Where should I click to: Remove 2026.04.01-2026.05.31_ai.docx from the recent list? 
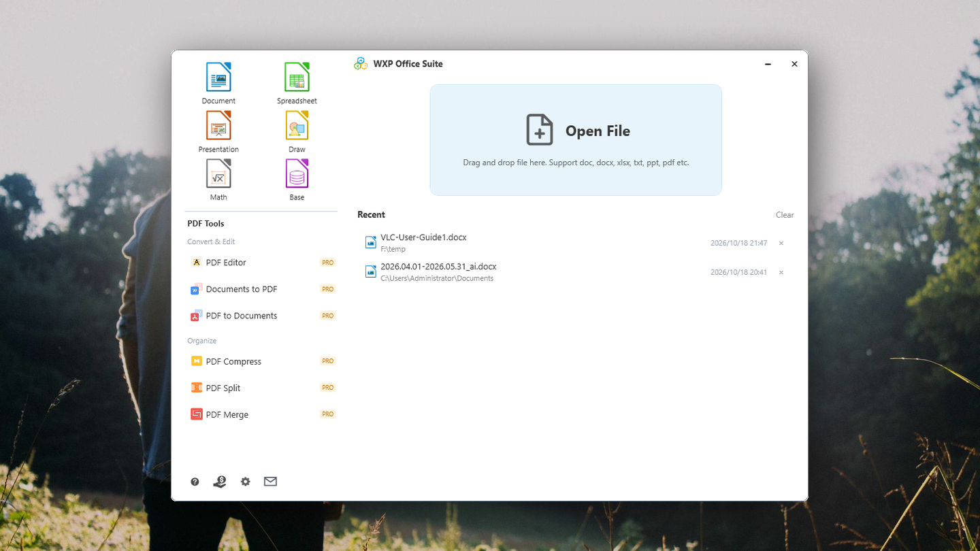click(x=781, y=273)
